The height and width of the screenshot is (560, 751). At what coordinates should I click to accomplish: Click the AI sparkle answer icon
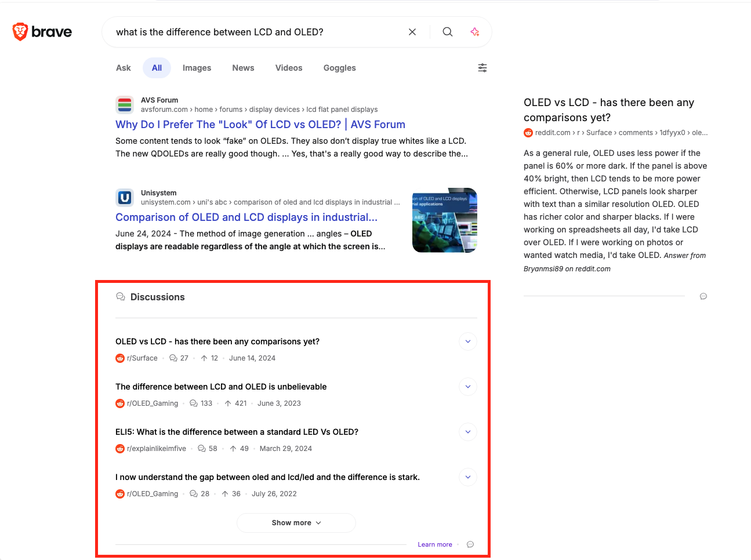[475, 32]
